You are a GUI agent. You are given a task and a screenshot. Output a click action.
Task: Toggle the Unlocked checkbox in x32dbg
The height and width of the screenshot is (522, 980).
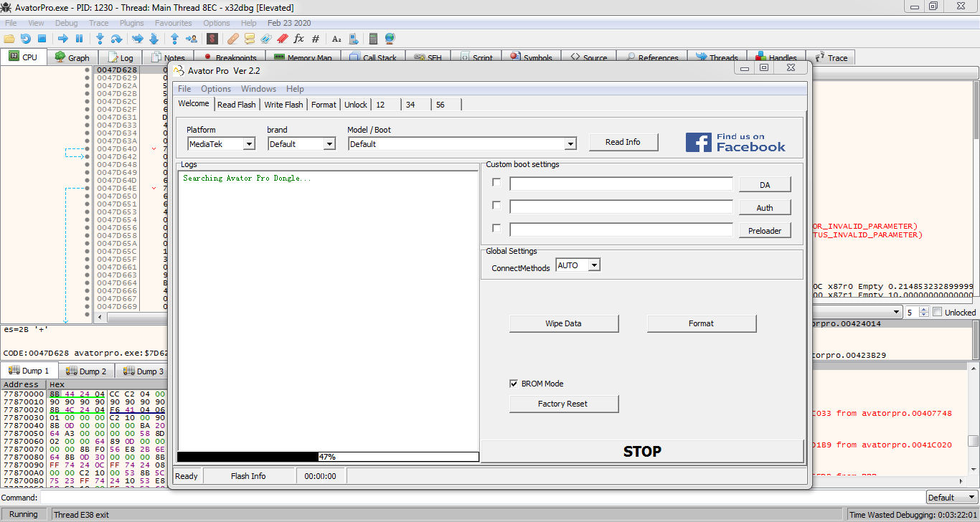(937, 312)
